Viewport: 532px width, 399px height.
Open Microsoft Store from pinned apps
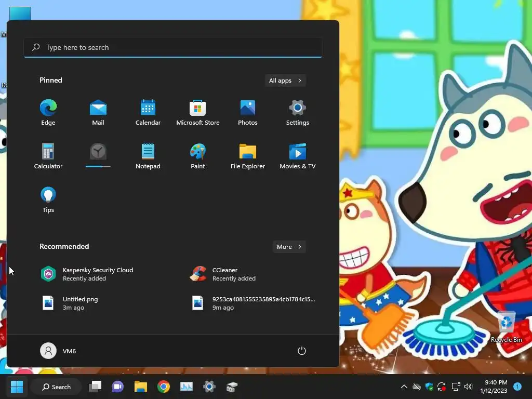198,113
